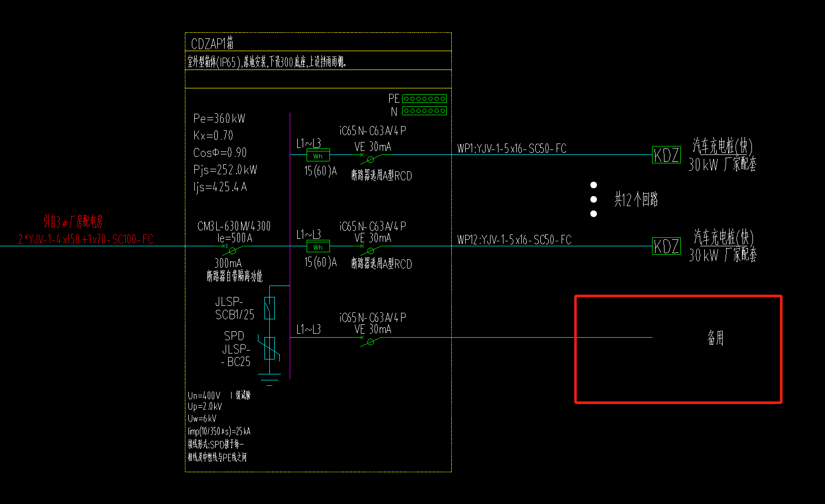Select the SPD surge arrester symbol
Screen dimensions: 825x504
pyautogui.click(x=269, y=348)
